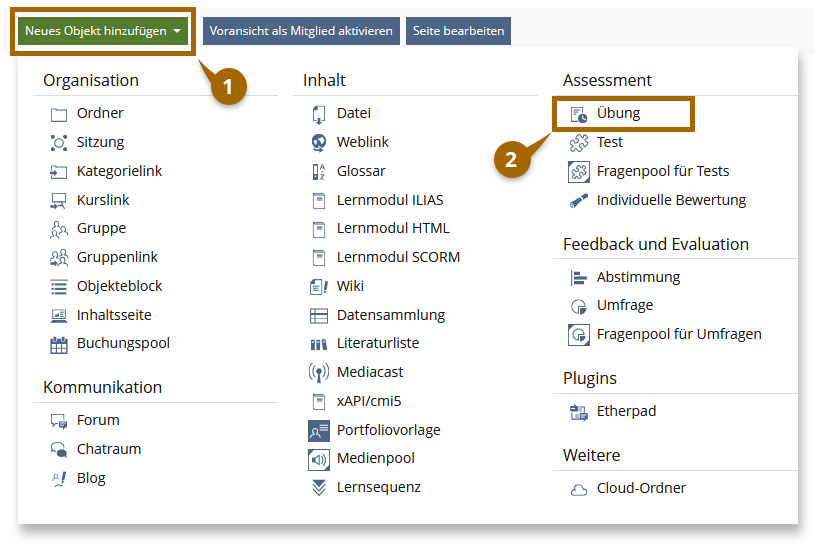Click the Wiki icon
This screenshot has height=544, width=815.
319,286
